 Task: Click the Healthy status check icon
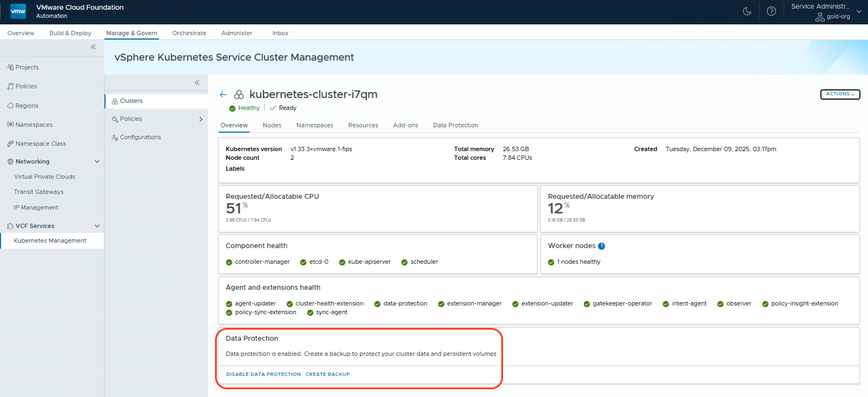[x=232, y=108]
